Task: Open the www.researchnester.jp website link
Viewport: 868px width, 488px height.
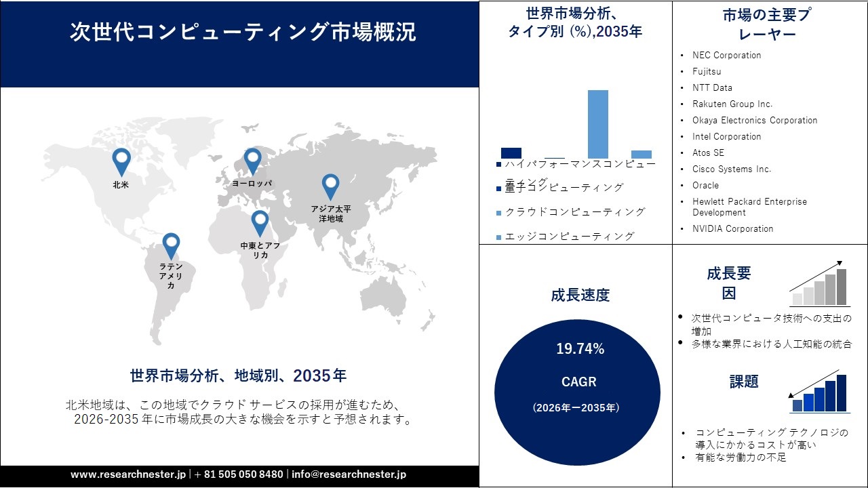Action: coord(127,474)
